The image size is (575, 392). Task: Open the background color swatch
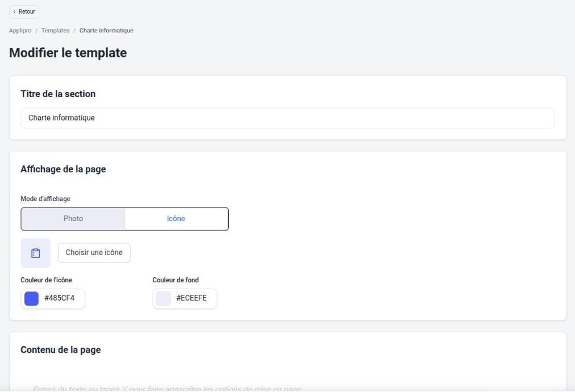(164, 298)
